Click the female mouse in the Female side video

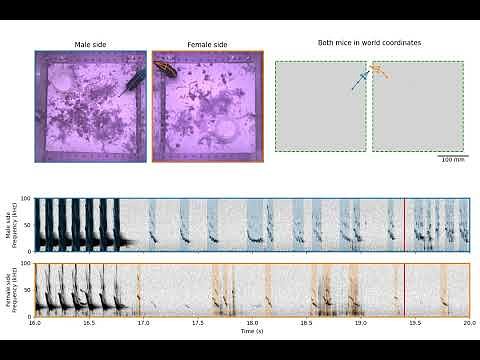(165, 69)
